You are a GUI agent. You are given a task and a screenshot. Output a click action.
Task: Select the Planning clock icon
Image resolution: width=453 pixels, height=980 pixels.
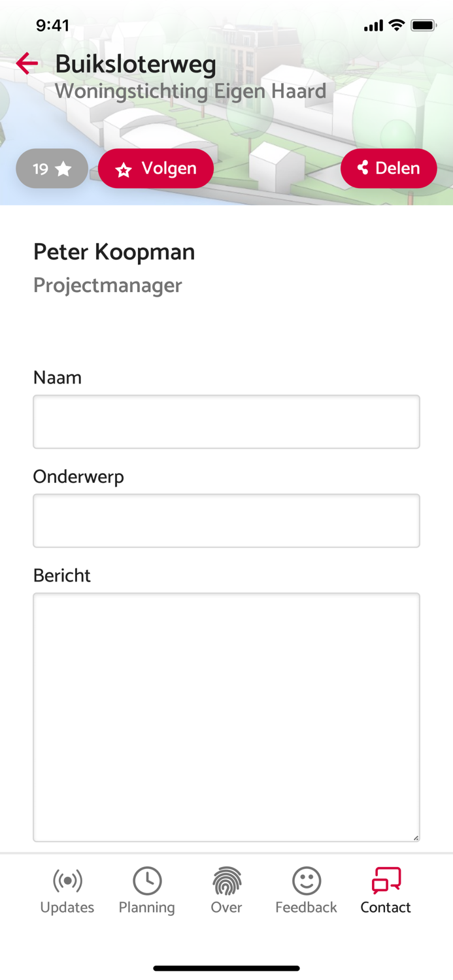point(146,881)
